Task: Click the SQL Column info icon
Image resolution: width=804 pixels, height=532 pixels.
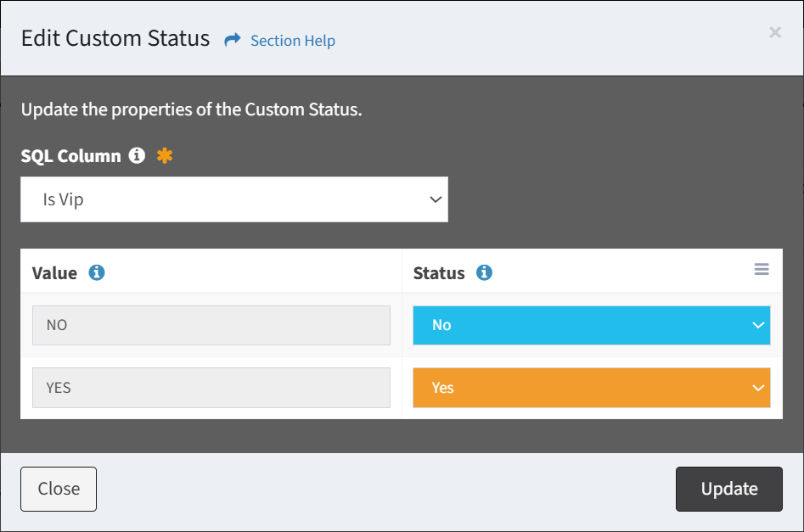Action: tap(137, 155)
